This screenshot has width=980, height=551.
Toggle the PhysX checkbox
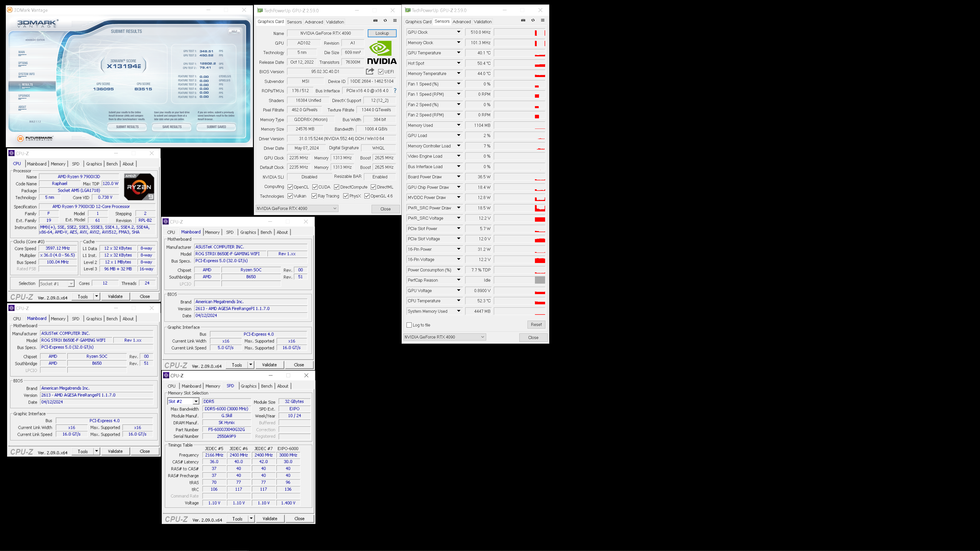point(346,196)
